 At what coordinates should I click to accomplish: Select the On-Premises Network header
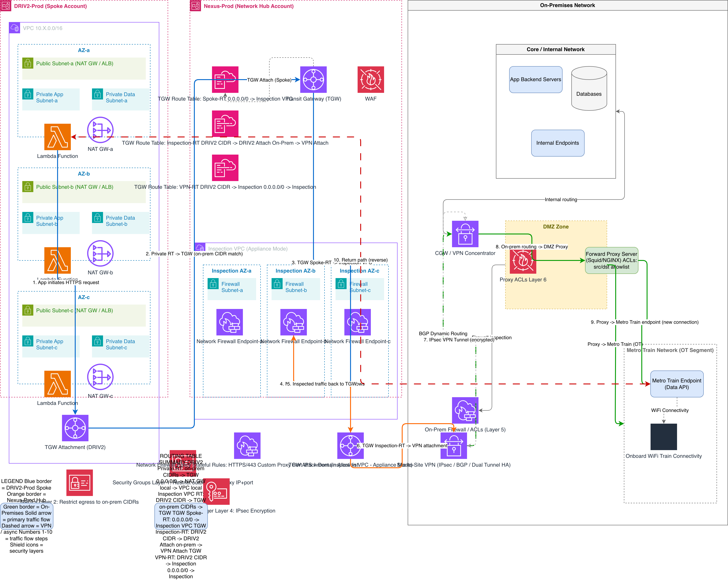(568, 5)
